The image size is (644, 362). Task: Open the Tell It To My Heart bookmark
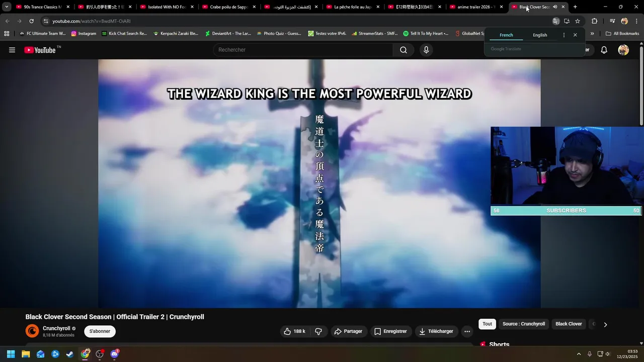426,34
